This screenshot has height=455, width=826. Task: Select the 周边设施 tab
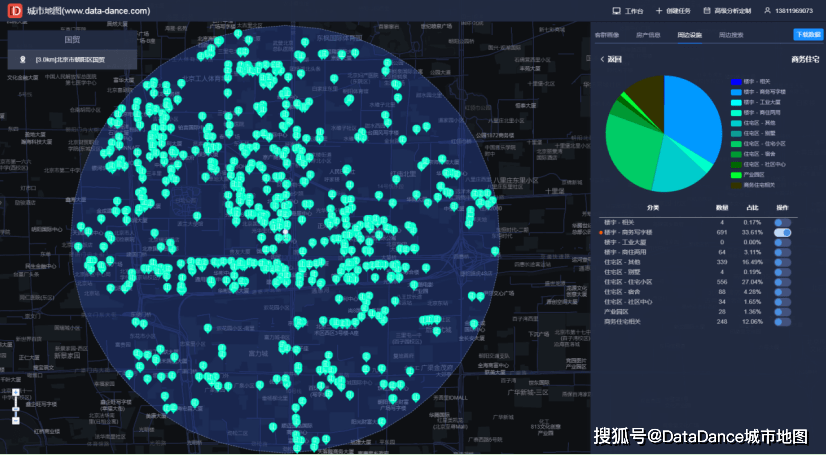pos(690,35)
